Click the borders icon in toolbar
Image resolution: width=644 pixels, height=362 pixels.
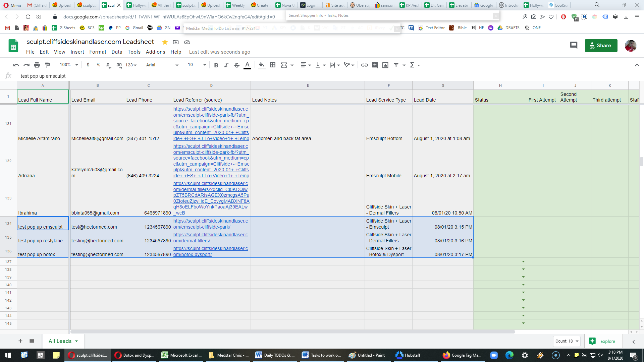coord(273,65)
